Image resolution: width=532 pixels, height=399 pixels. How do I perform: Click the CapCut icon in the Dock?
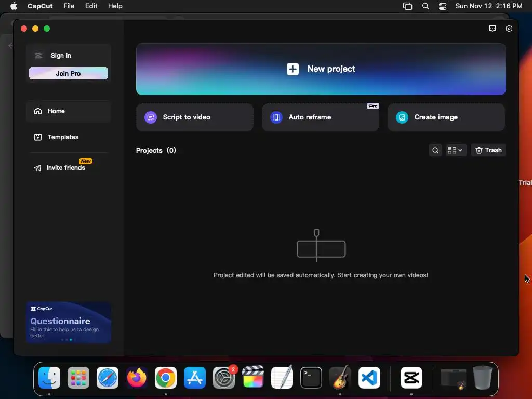pos(411,378)
